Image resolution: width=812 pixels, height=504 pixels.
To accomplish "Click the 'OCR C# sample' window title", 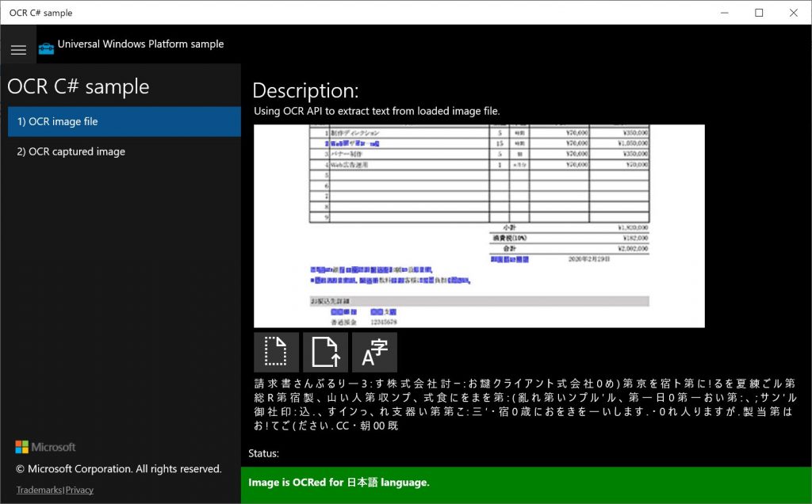I will [41, 13].
